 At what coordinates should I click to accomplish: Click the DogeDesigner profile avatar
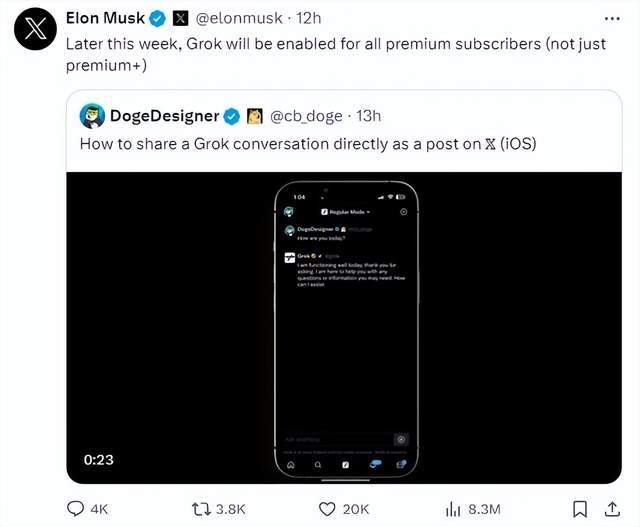[x=92, y=116]
